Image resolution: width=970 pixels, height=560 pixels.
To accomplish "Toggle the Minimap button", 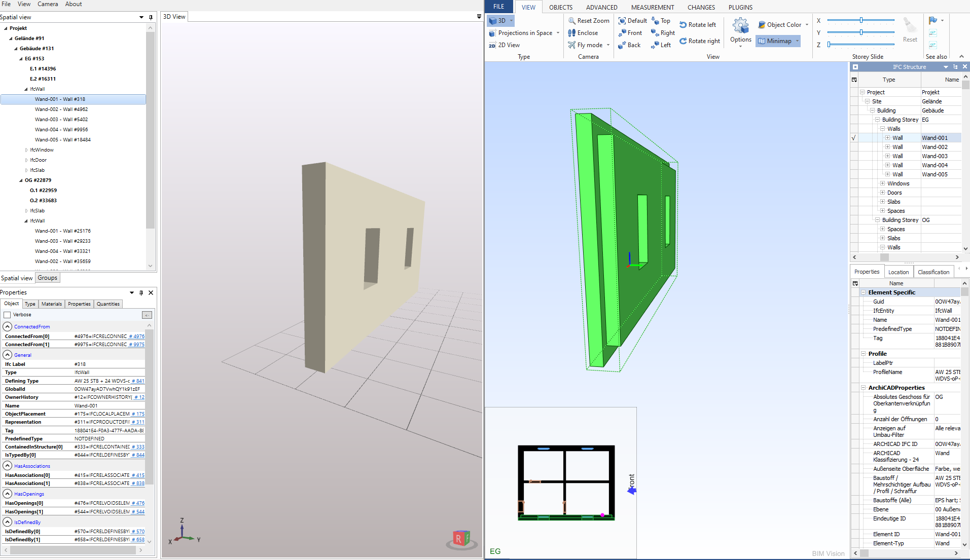I will coord(778,41).
